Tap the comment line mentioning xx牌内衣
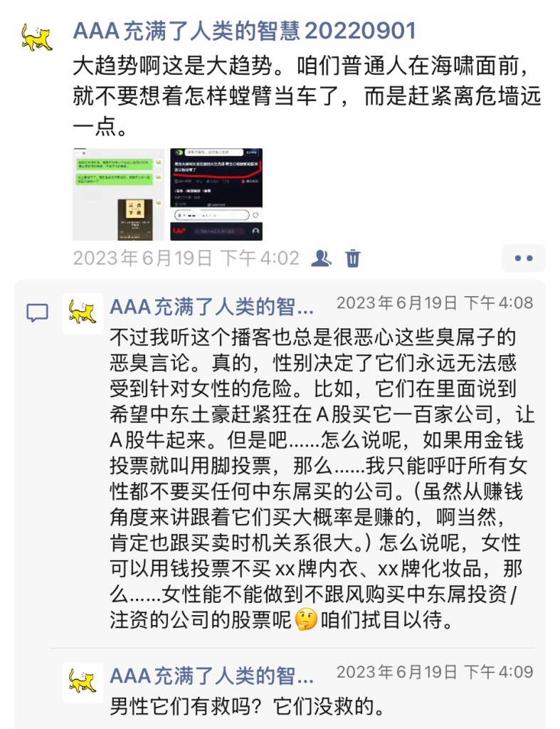The width and height of the screenshot is (560, 729). [316, 568]
